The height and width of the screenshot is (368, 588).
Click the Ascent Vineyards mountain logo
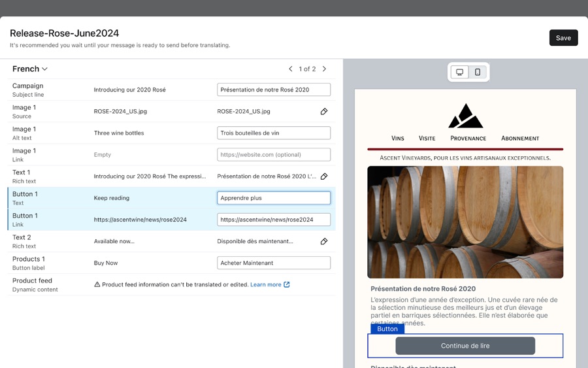[465, 116]
